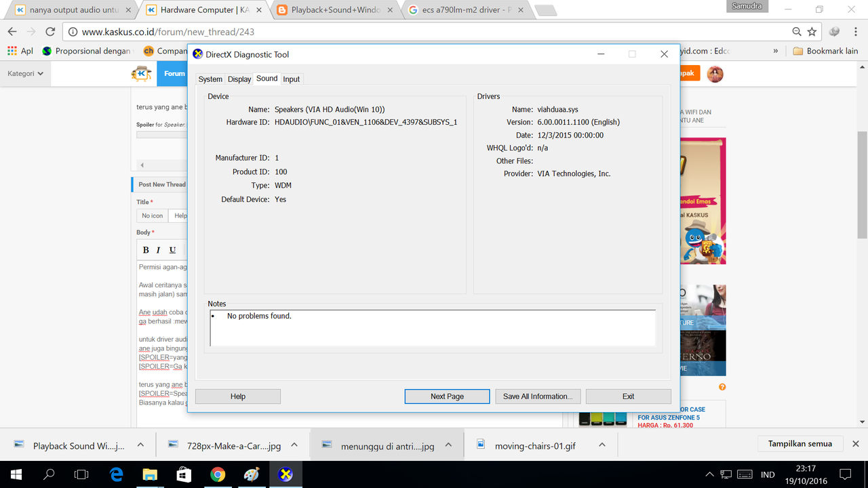Click the Exit button

pyautogui.click(x=629, y=396)
